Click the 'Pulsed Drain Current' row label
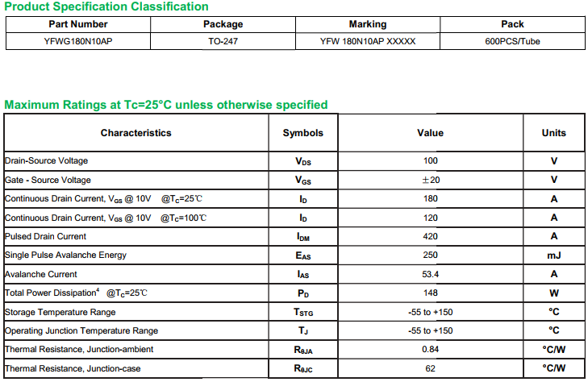Viewport: 588px width, 382px height. point(45,237)
